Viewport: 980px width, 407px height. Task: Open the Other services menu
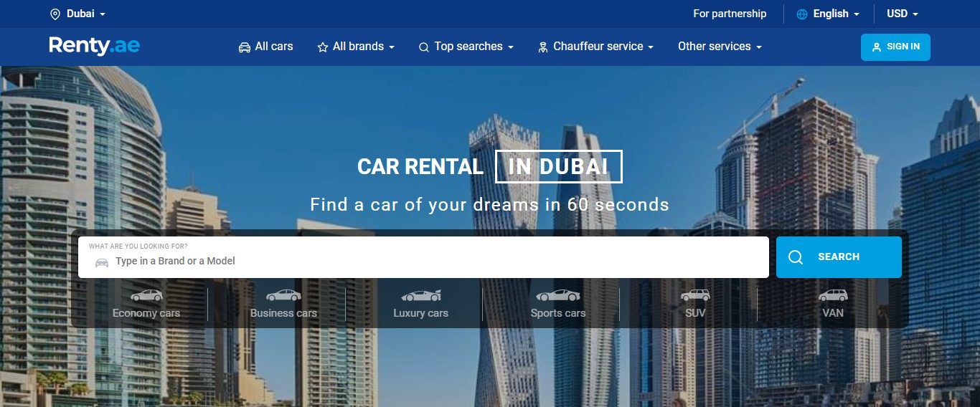[720, 47]
